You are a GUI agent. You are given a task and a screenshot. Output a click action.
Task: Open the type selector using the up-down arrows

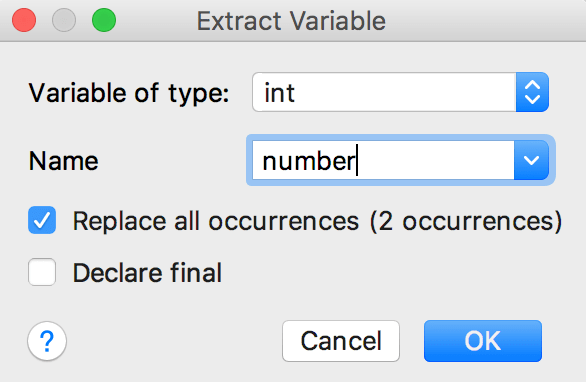point(532,92)
